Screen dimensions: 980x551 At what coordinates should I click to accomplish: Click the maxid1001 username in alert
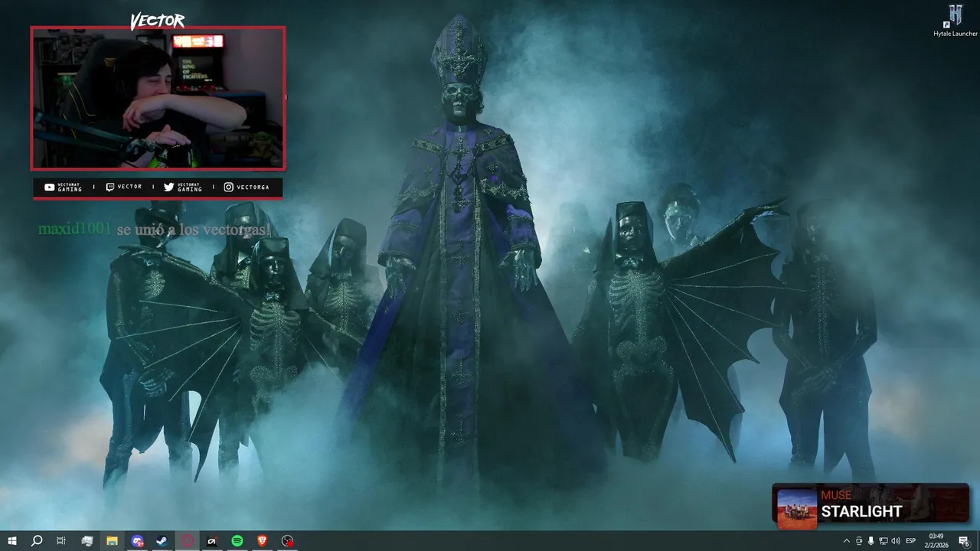point(74,229)
